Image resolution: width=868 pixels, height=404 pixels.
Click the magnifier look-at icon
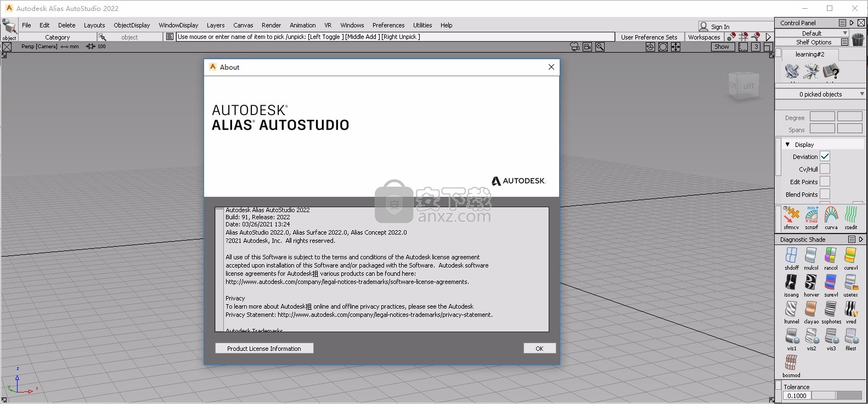click(x=600, y=47)
